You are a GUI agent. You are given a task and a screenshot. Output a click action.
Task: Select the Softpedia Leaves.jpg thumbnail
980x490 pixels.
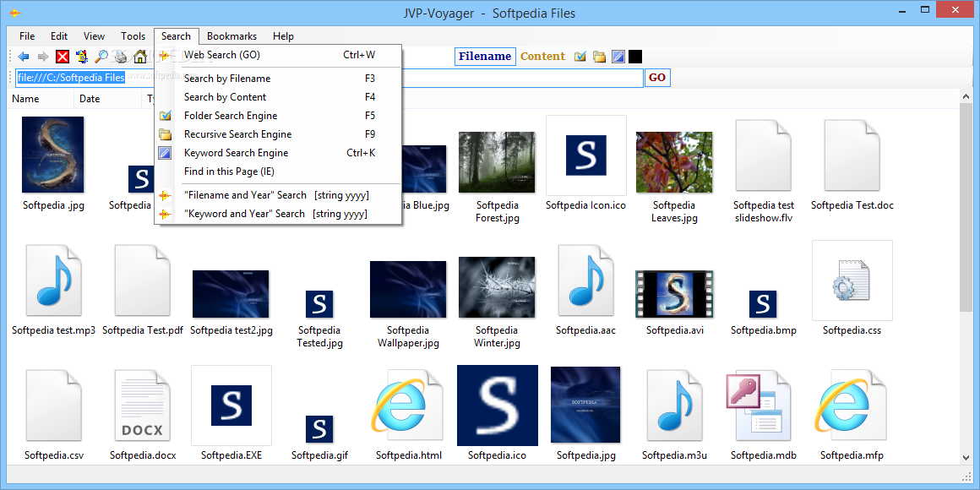pyautogui.click(x=674, y=162)
